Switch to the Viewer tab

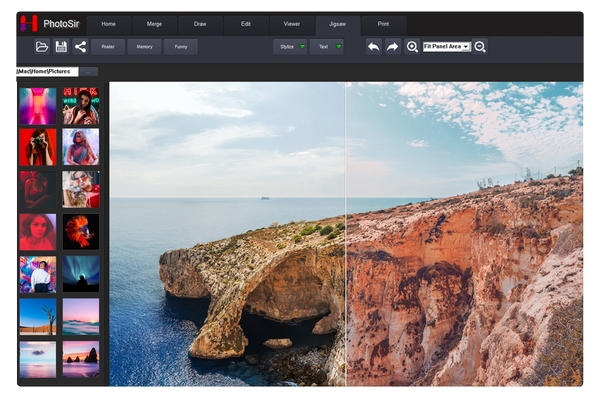click(x=291, y=23)
